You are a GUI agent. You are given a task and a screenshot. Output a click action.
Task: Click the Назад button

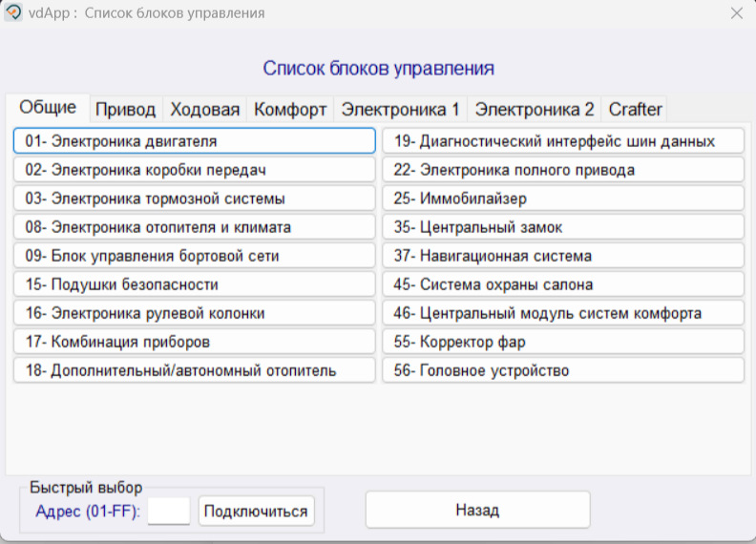(x=477, y=510)
